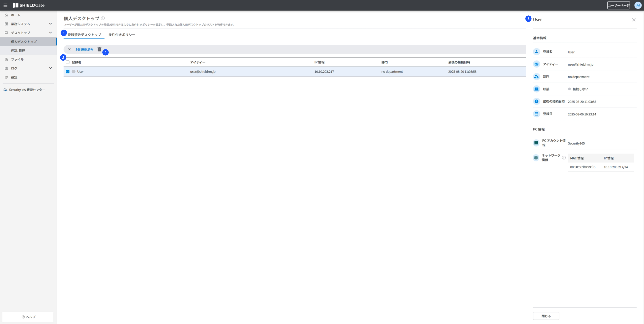Click the SHIELDGate logo
Image resolution: width=644 pixels, height=324 pixels.
[x=29, y=5]
